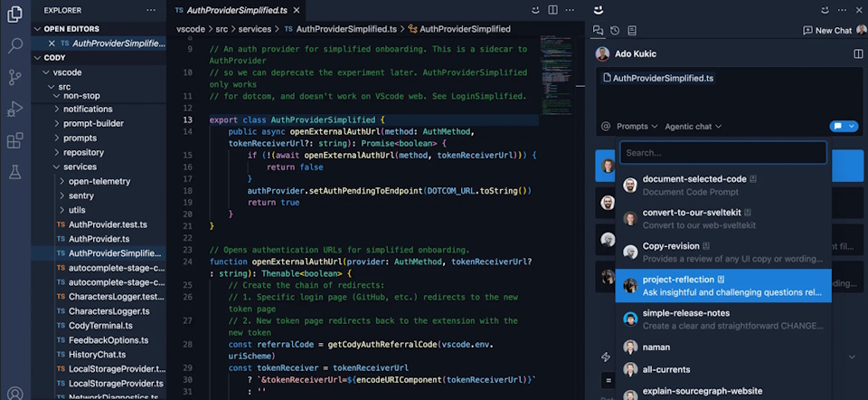The image size is (868, 400).
Task: Collapse the Open Editors section
Action: (99, 29)
